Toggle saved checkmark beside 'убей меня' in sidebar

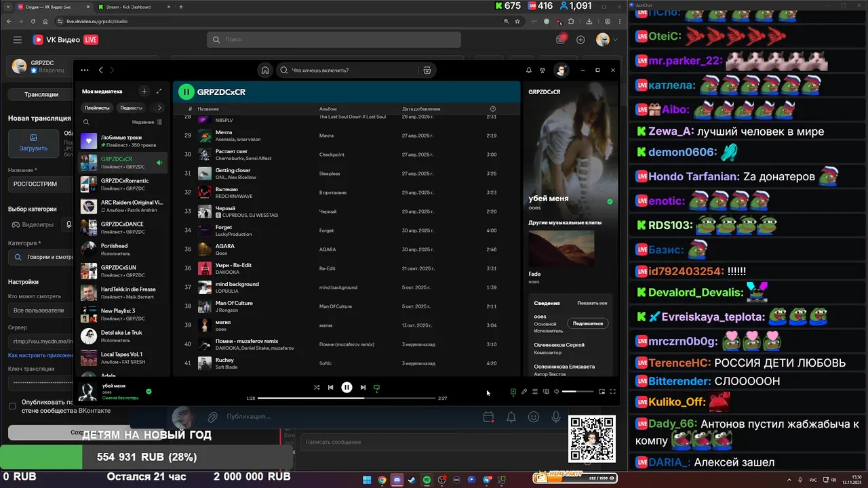point(610,202)
